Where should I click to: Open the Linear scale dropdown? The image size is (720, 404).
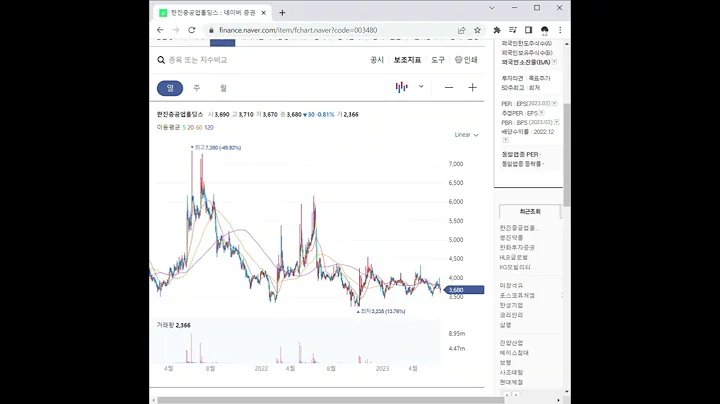tap(466, 135)
